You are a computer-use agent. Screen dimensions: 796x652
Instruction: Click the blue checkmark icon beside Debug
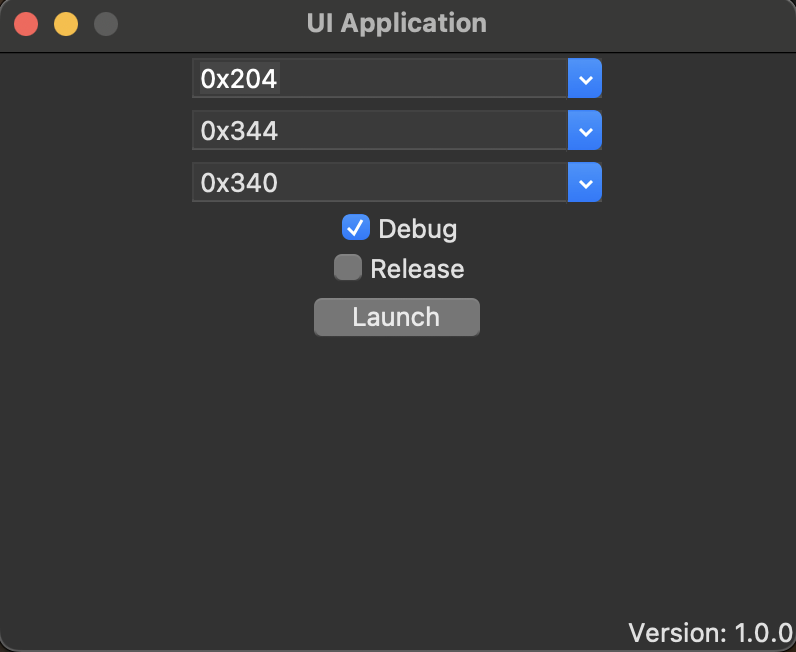(x=356, y=228)
